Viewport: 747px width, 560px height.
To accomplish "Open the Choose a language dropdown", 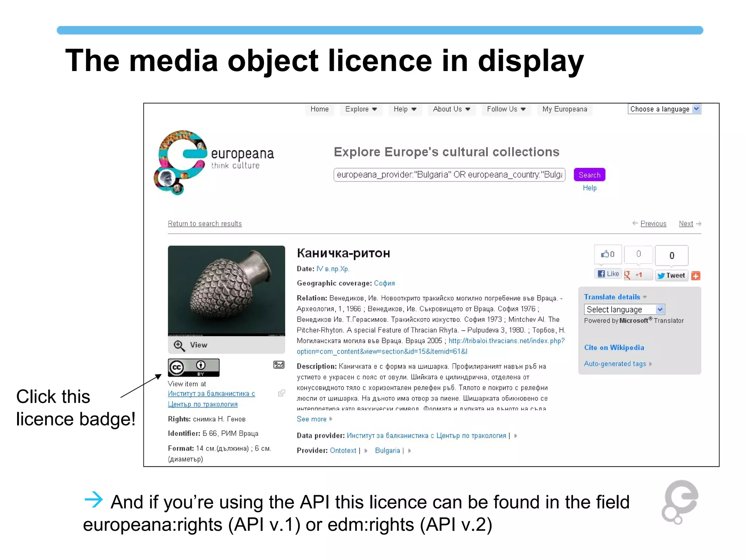I will coord(664,109).
